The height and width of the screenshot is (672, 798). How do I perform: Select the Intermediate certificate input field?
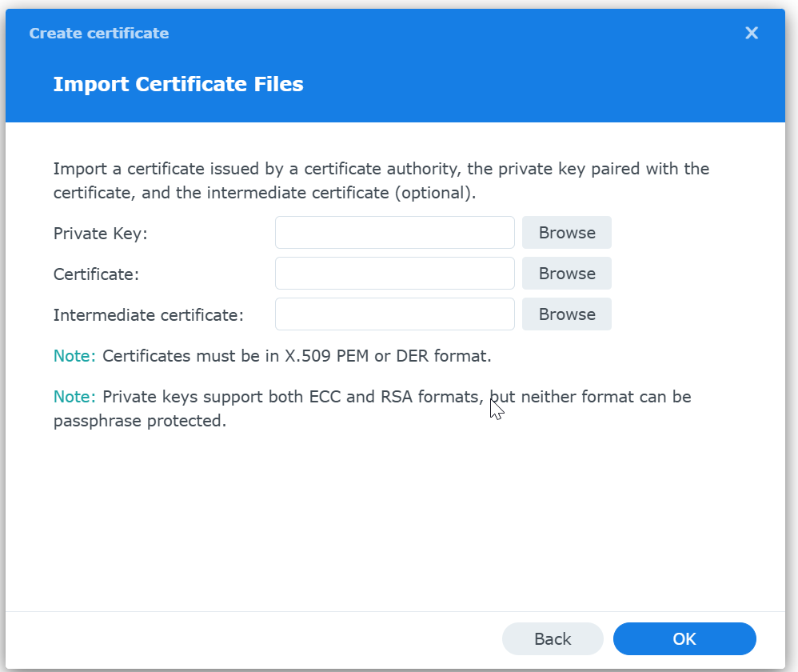click(x=394, y=314)
